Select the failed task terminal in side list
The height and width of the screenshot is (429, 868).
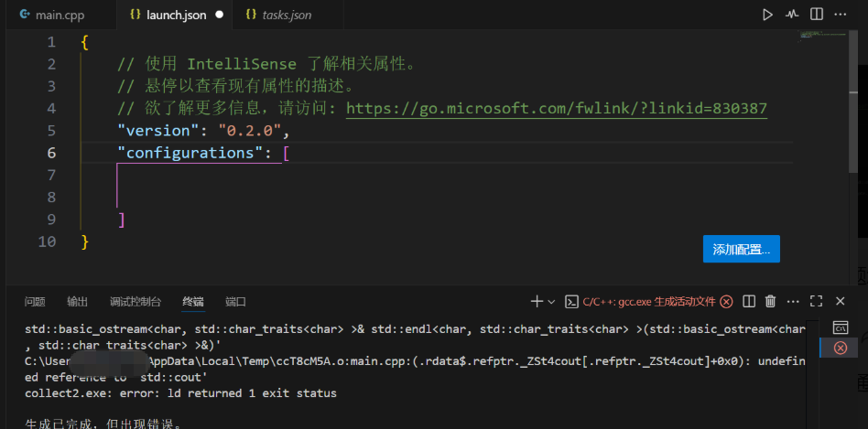click(841, 348)
